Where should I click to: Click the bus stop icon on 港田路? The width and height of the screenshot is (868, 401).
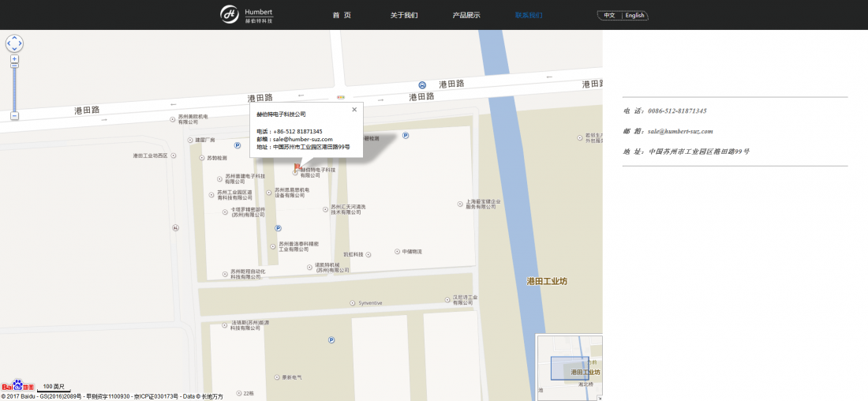pyautogui.click(x=422, y=84)
